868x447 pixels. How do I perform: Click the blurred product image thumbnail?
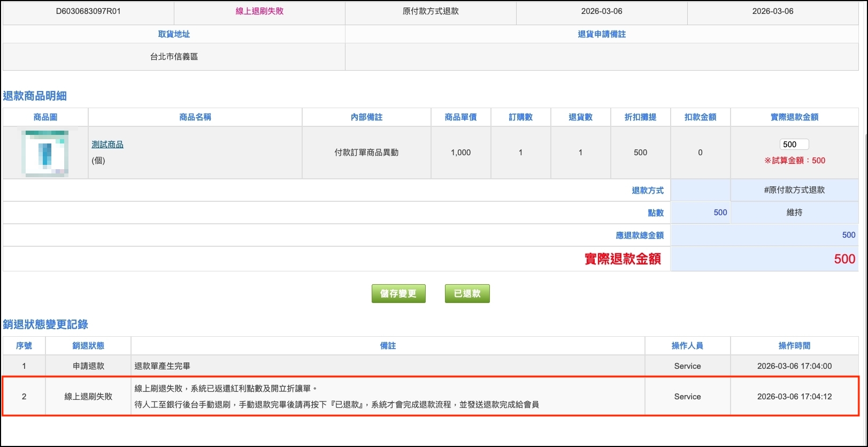pyautogui.click(x=45, y=153)
